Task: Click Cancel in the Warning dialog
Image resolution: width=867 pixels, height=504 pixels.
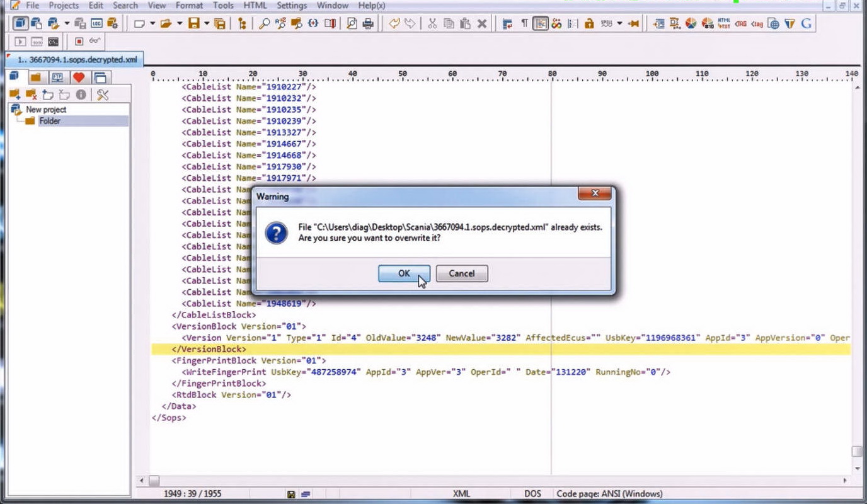Action: [x=462, y=273]
